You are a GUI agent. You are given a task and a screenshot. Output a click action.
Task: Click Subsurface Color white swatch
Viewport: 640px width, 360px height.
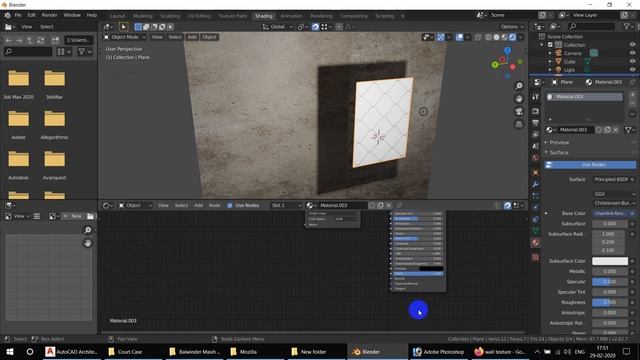pyautogui.click(x=610, y=261)
